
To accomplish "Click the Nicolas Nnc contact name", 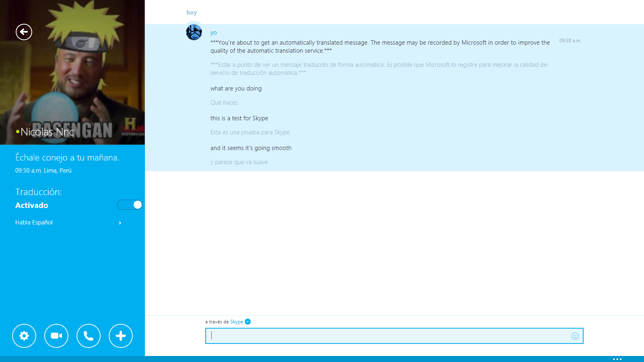I will click(47, 132).
